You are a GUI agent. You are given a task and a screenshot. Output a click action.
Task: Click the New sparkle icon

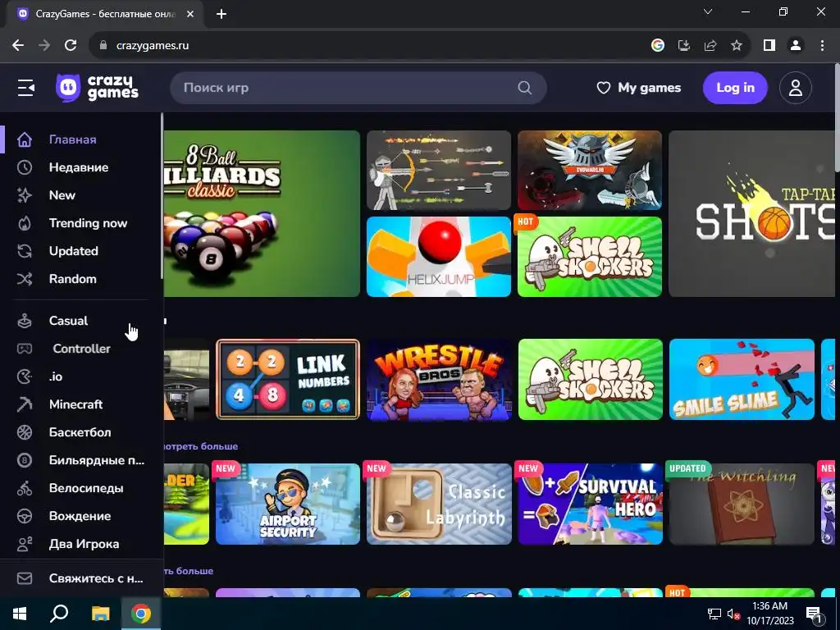(x=25, y=195)
